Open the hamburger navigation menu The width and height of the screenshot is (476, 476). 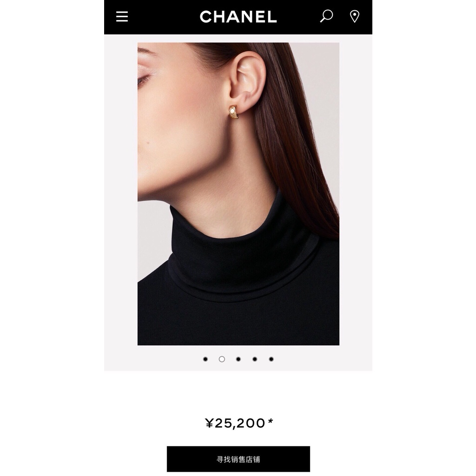pyautogui.click(x=122, y=16)
